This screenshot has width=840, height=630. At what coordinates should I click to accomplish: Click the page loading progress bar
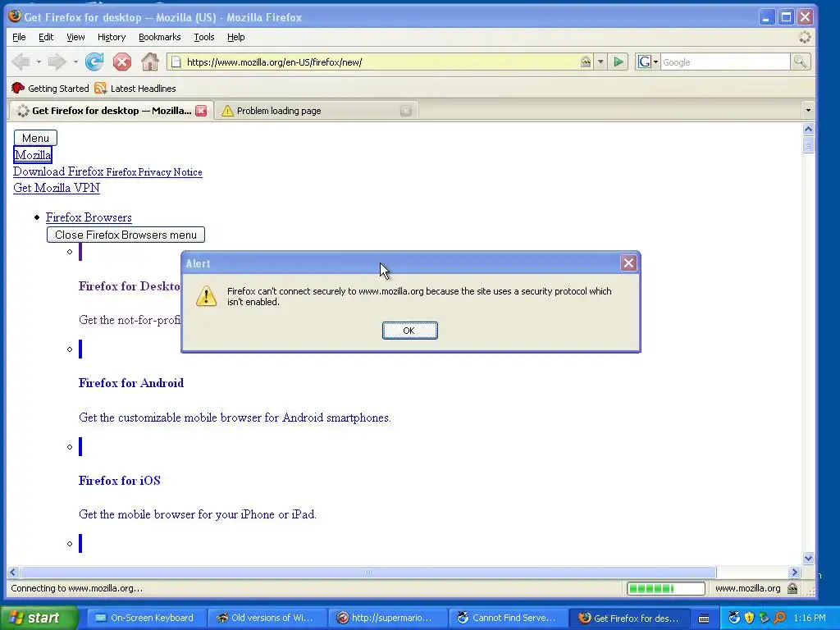666,589
